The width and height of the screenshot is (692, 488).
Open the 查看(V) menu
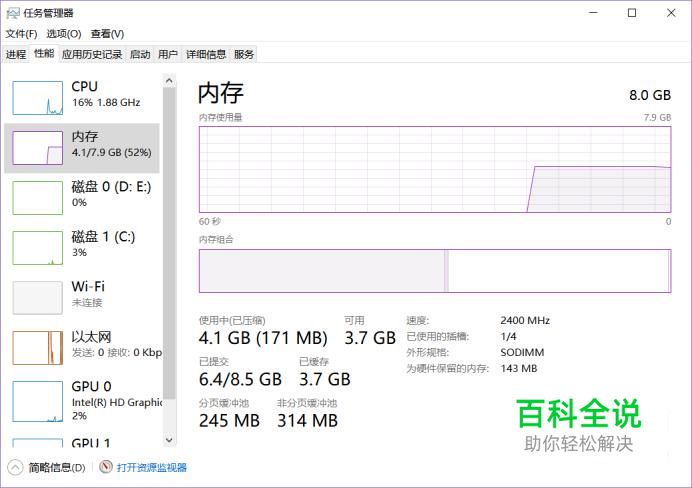point(107,34)
